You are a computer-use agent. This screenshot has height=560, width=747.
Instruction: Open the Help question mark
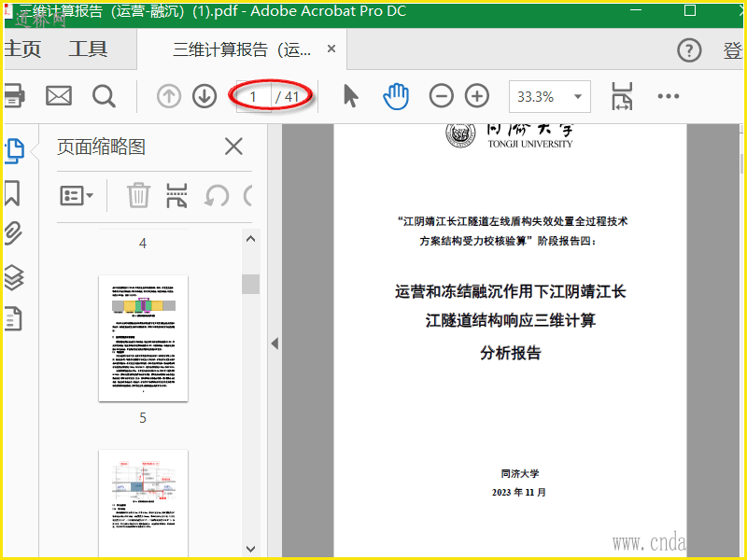click(689, 50)
